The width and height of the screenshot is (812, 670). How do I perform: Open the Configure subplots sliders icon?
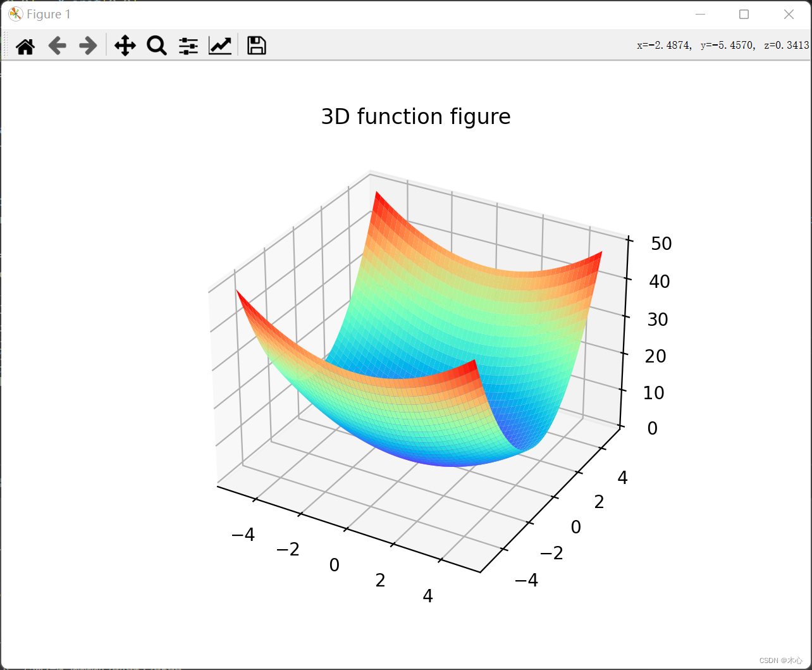tap(188, 45)
